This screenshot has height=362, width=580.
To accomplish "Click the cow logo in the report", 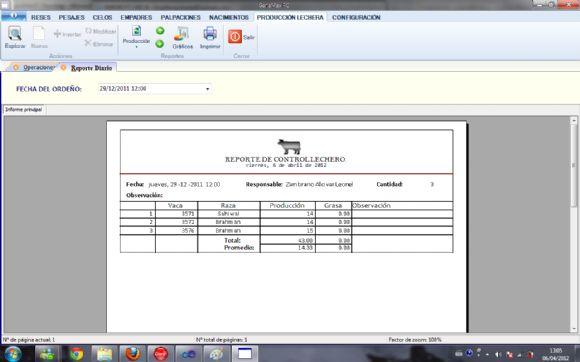I will pyautogui.click(x=289, y=146).
